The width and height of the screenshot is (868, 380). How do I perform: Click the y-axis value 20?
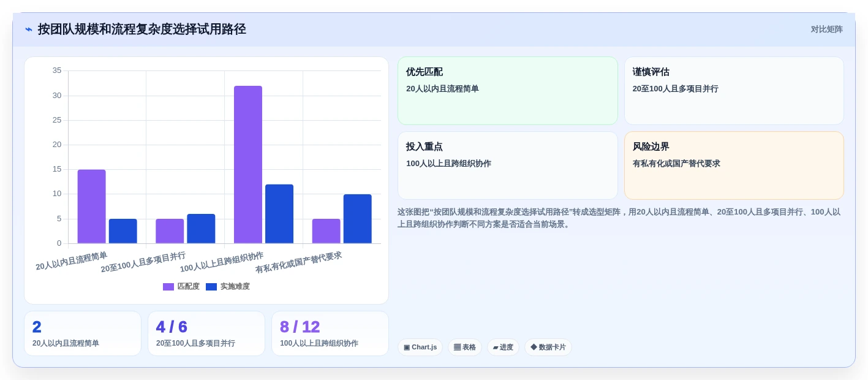(x=57, y=145)
